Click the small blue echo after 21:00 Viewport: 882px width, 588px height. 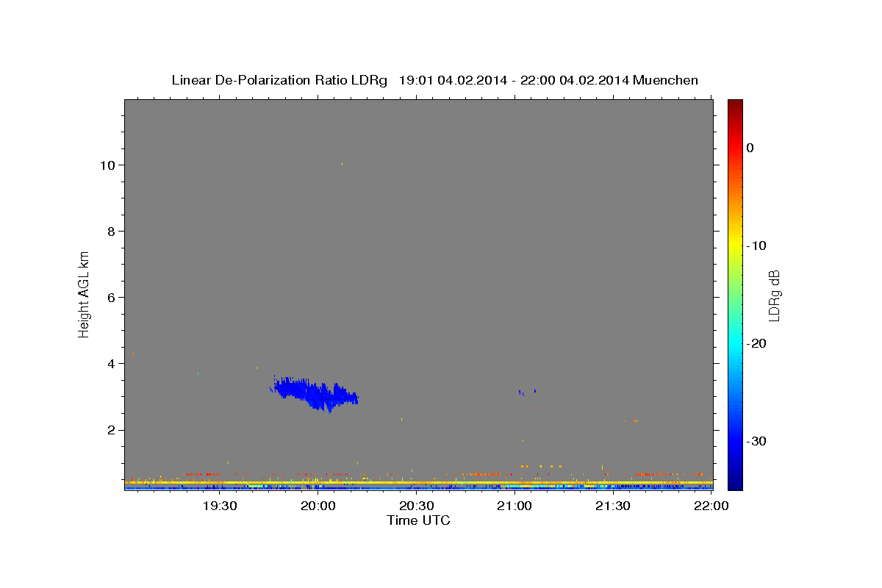(x=527, y=392)
